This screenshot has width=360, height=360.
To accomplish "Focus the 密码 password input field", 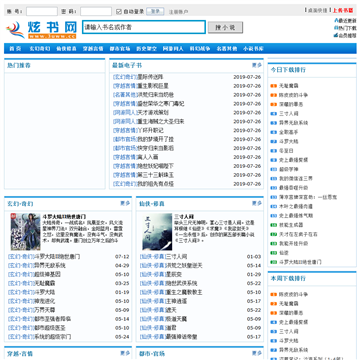I will click(96, 12).
